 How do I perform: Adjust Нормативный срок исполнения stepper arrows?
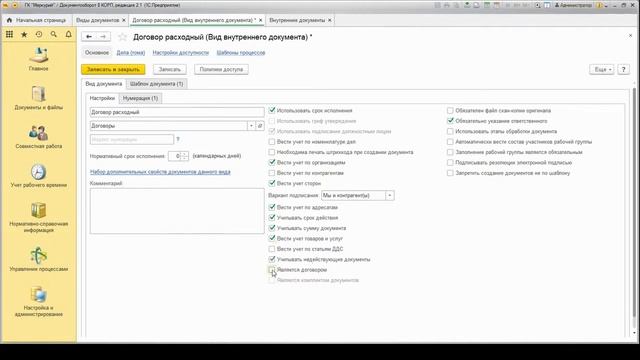(184, 156)
